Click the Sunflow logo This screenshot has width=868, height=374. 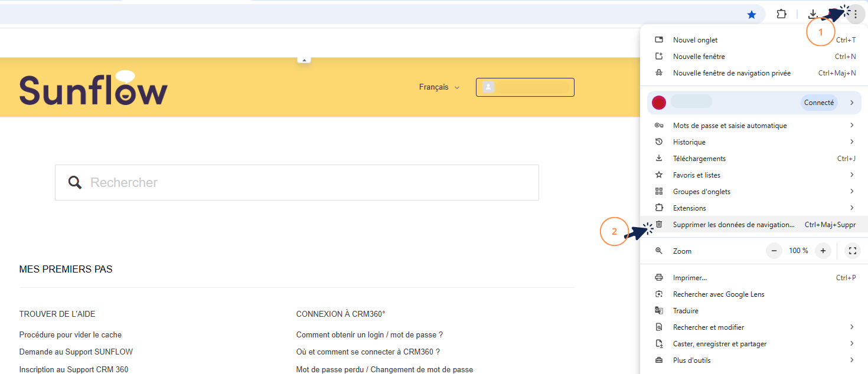pos(93,88)
